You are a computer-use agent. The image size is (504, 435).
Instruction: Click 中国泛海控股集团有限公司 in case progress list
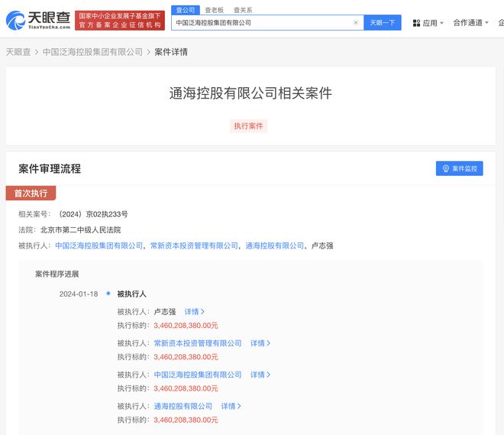point(198,375)
